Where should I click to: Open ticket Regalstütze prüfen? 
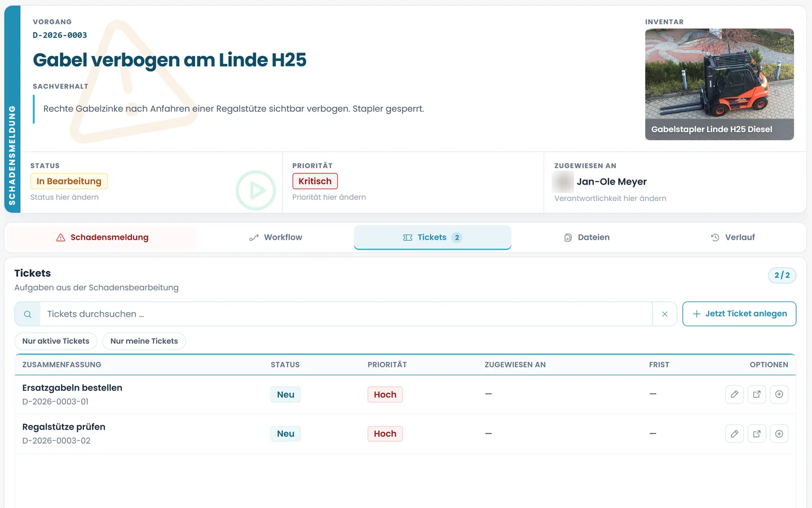click(64, 427)
